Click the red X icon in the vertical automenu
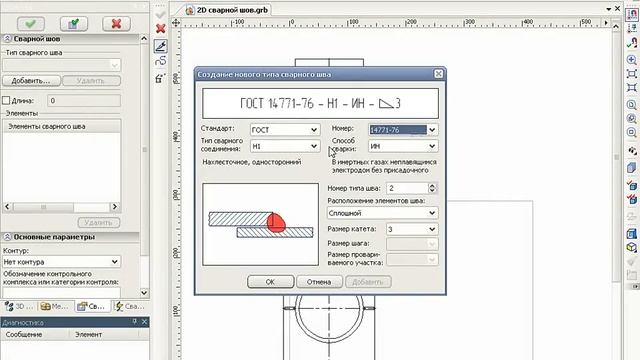Image resolution: width=640 pixels, height=360 pixels. pyautogui.click(x=161, y=29)
